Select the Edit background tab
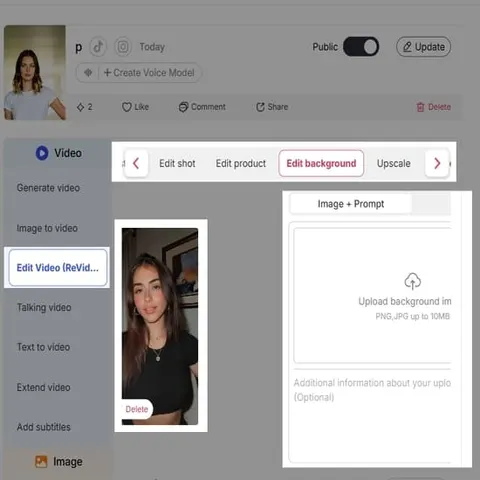 (321, 163)
